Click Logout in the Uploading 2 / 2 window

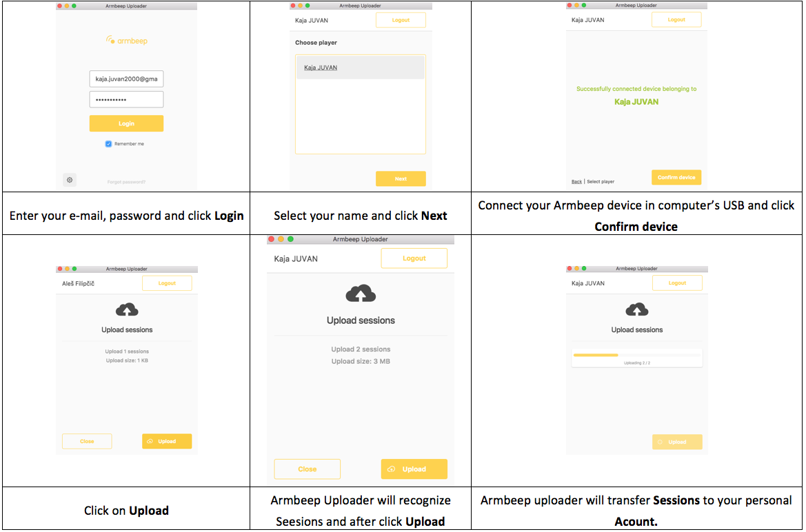(677, 283)
